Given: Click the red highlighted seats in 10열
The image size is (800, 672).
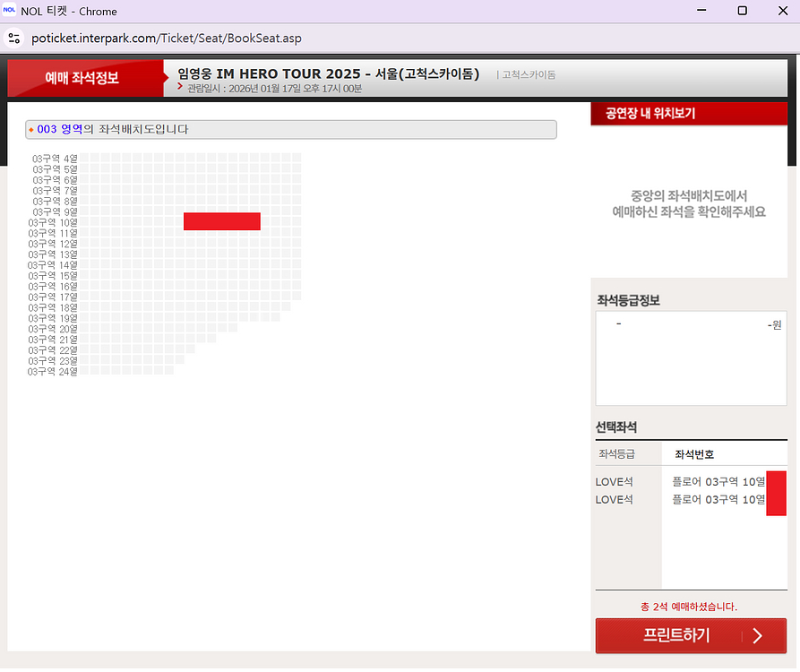Looking at the screenshot, I should click(222, 221).
